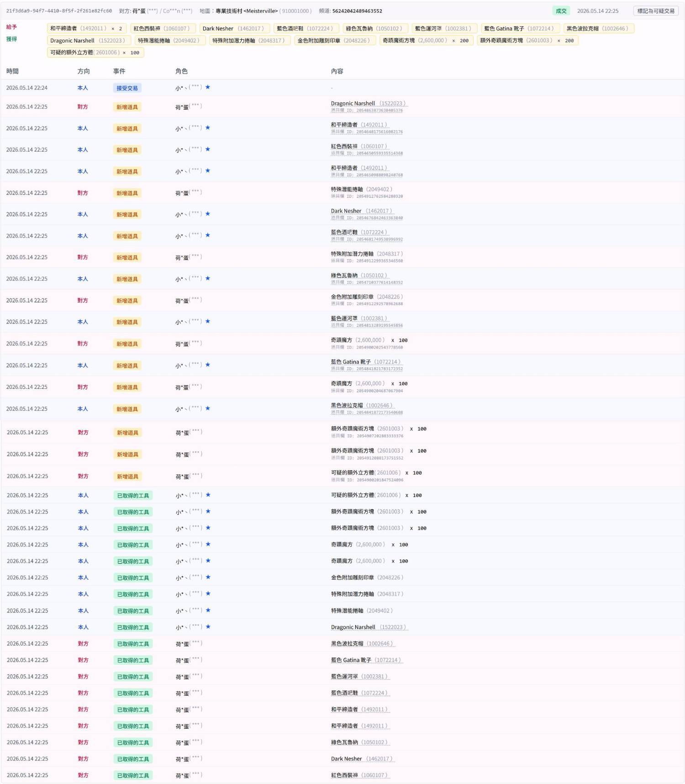Open 藍色酒吧鞋 link in 已取得的工具 row
Viewport: 685px width, 784px height.
(359, 693)
